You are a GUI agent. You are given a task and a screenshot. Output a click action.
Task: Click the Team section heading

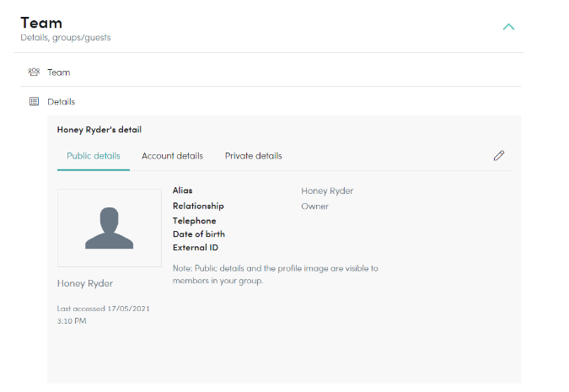(x=41, y=23)
